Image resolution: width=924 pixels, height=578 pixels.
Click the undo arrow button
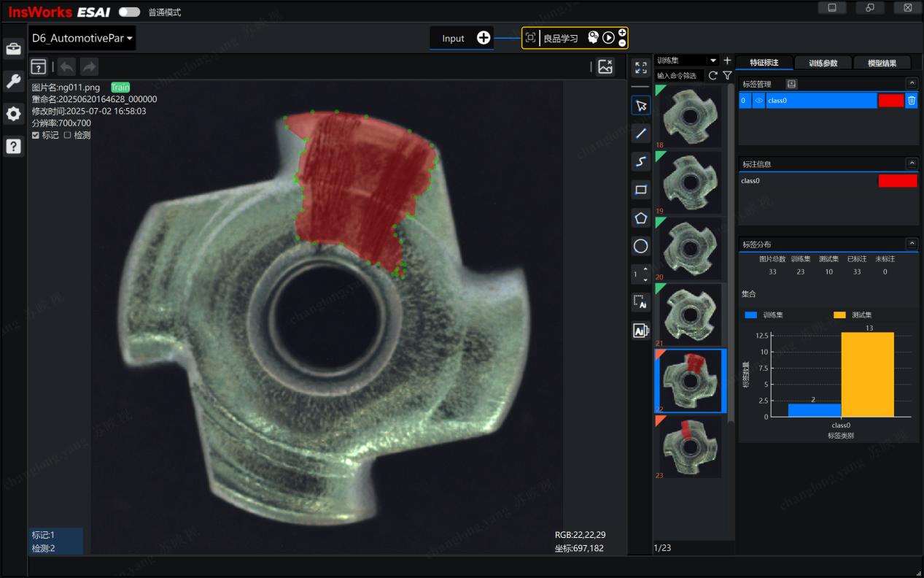coord(66,66)
